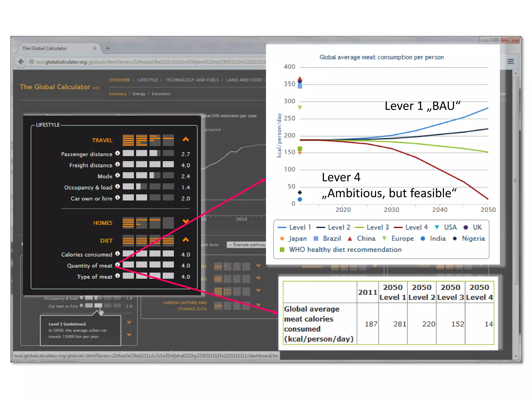
Task: Open the LIFESTYLE menu item
Action: (x=148, y=80)
